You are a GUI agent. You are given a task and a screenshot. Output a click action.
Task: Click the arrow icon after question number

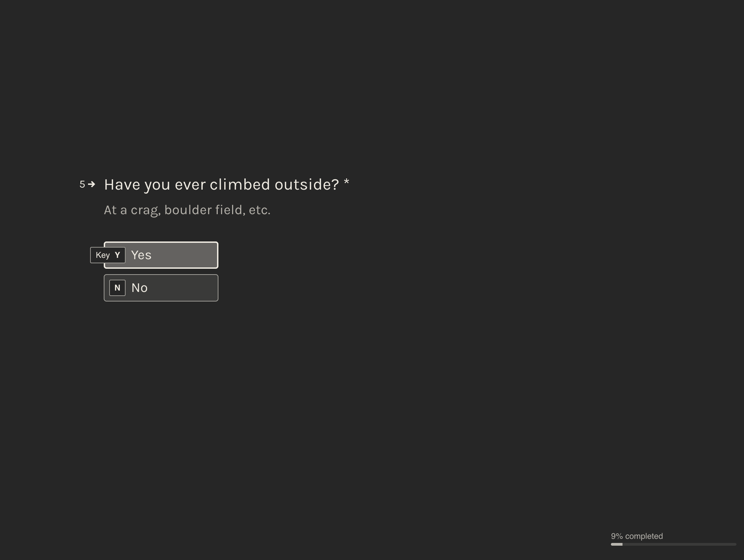[91, 185]
